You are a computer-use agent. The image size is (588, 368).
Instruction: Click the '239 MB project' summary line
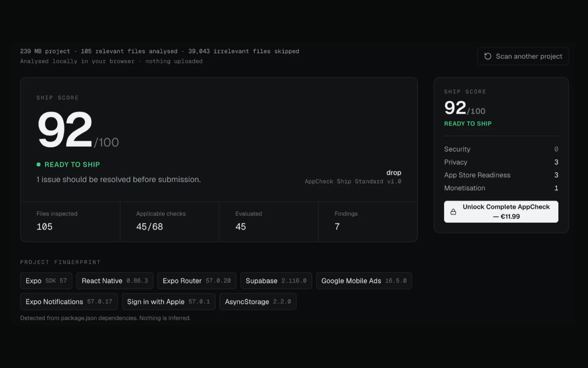[x=160, y=51]
